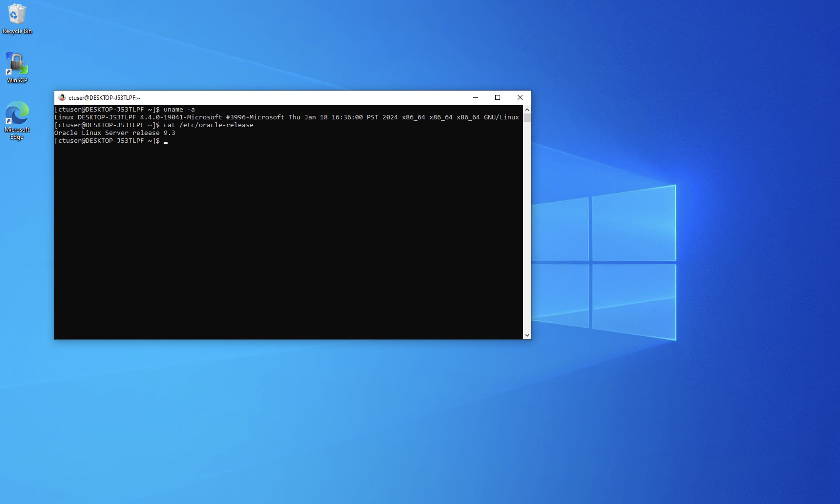The image size is (840, 504).
Task: Click the terminal scrollbar down arrow
Action: point(527,335)
